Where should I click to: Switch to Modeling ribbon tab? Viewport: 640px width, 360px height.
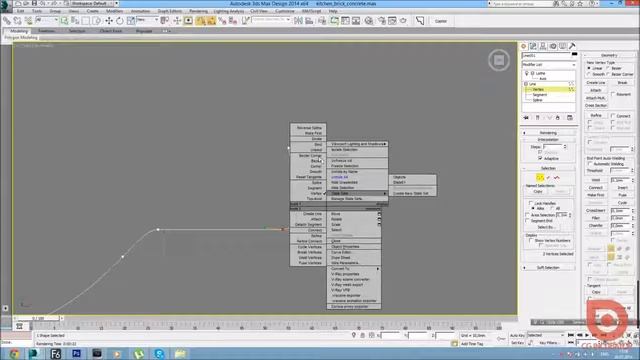[19, 31]
